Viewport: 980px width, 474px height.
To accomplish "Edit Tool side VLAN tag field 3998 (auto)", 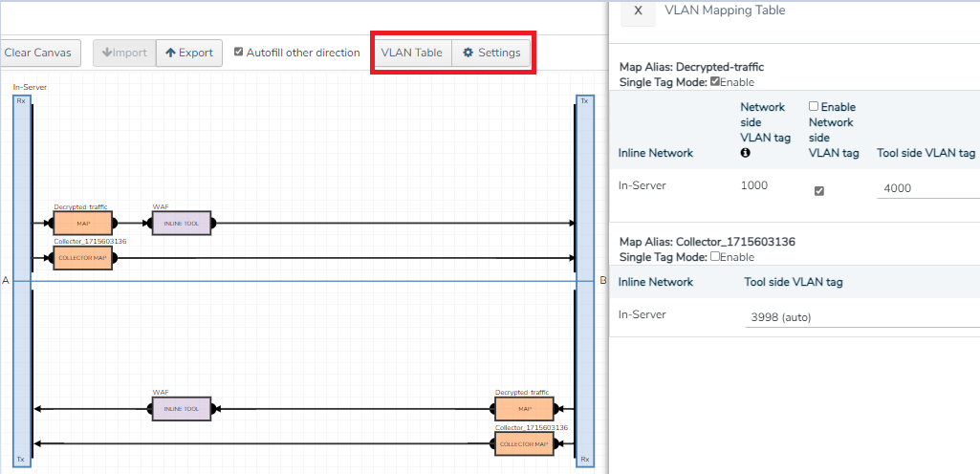I will pyautogui.click(x=861, y=317).
